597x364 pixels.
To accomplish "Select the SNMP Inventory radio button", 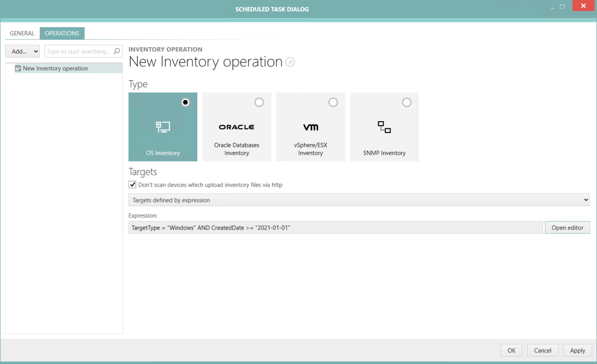I will (x=407, y=102).
